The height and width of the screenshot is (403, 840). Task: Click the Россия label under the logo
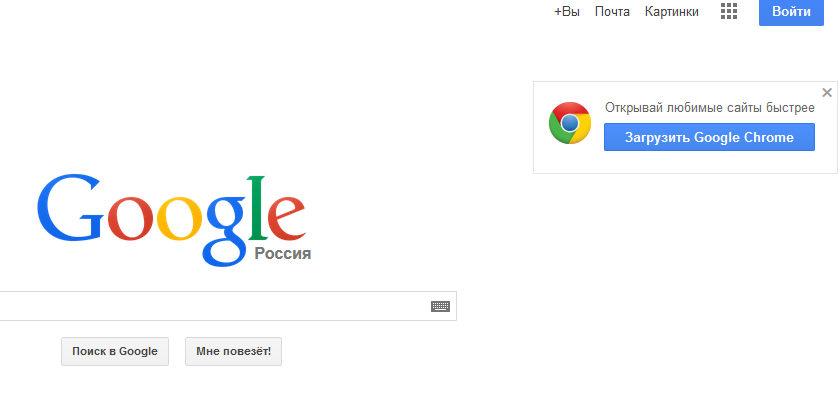(283, 253)
